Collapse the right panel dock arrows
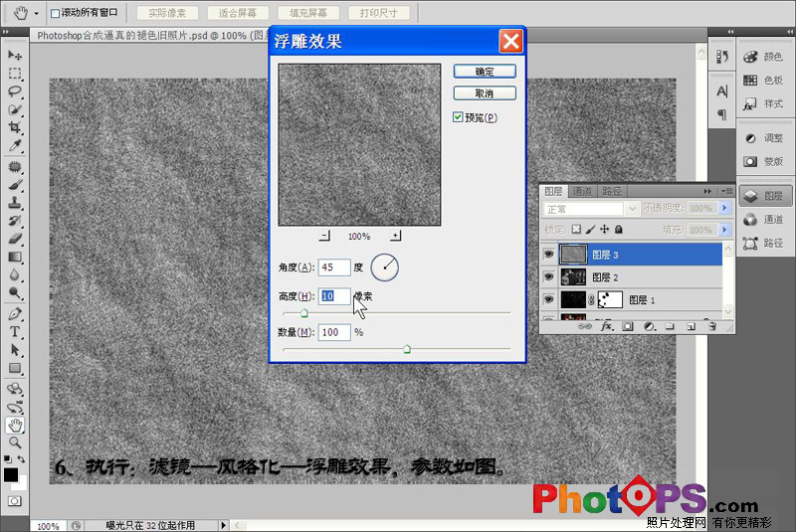Viewport: 796px width, 532px height. (790, 32)
